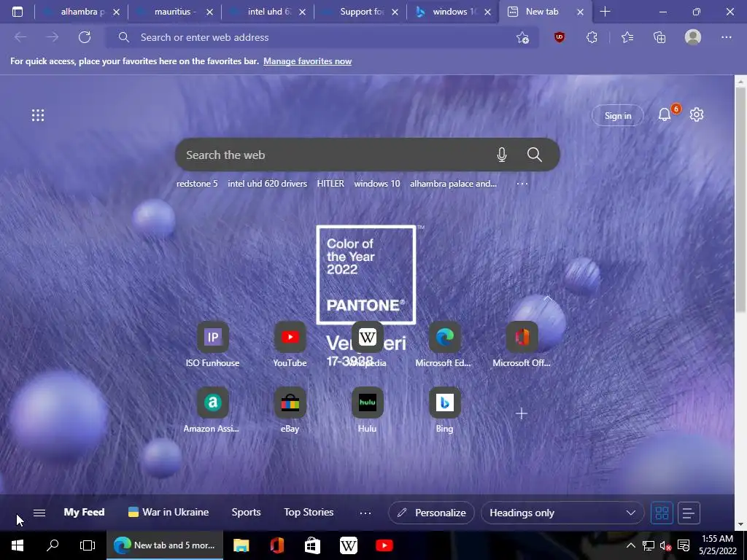Show more recent searches ellipsis
This screenshot has height=560, width=747.
[x=522, y=184]
